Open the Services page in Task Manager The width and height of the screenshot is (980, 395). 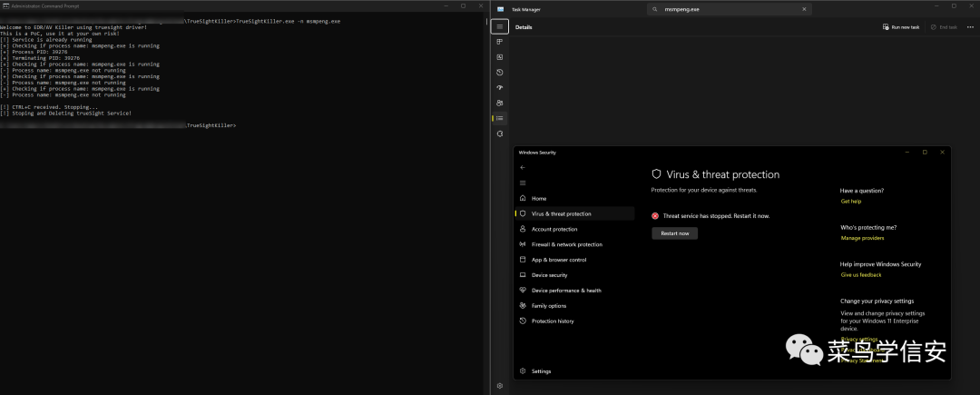click(499, 133)
